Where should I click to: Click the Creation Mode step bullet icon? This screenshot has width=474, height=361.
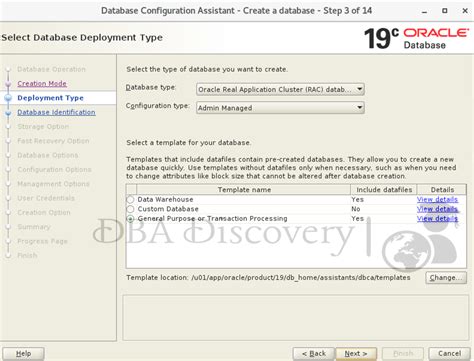[x=8, y=84]
